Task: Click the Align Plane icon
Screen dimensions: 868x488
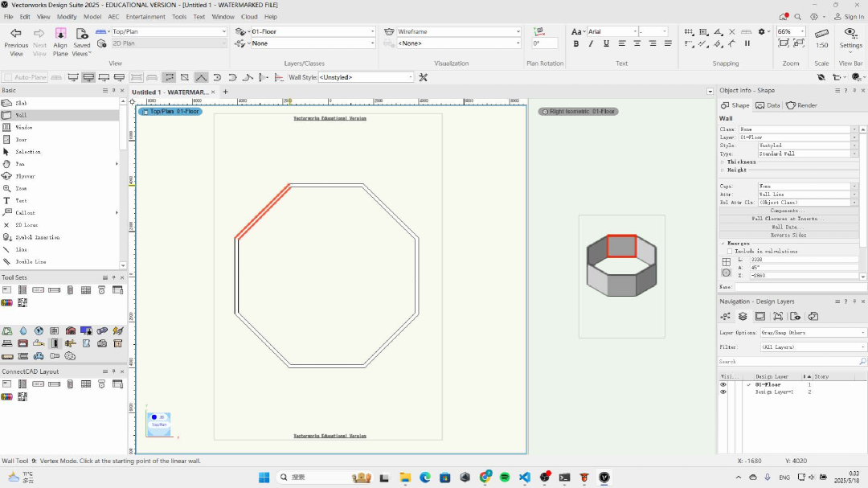Action: [60, 34]
